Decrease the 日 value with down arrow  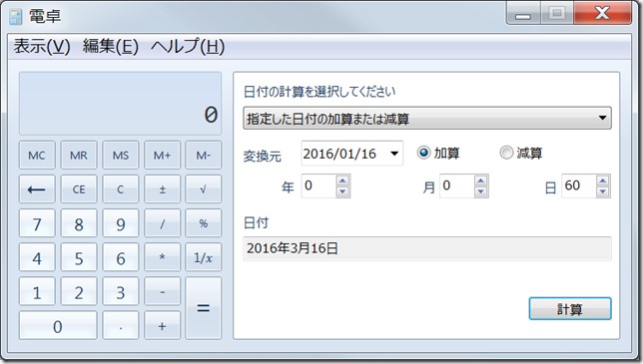coord(603,191)
